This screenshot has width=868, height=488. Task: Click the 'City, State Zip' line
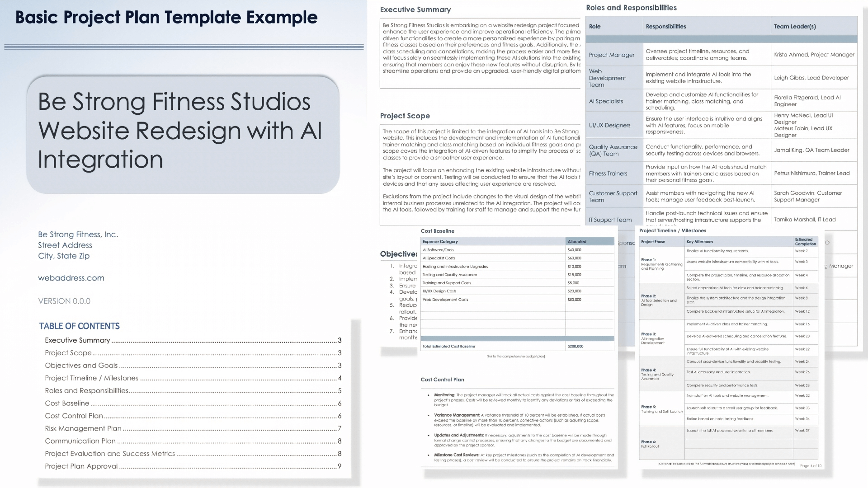(64, 256)
